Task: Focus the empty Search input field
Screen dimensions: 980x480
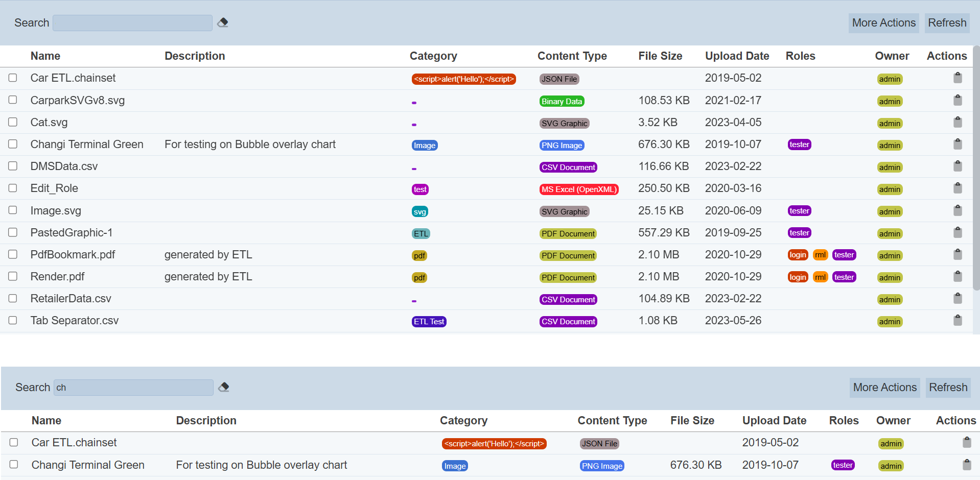Action: [x=132, y=23]
